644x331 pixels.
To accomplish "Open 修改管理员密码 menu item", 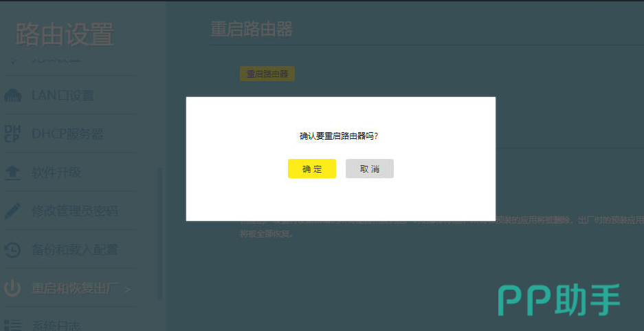I will [x=75, y=211].
